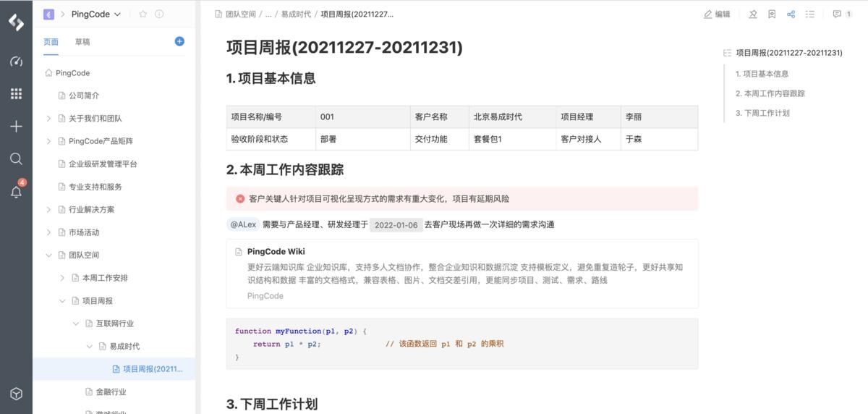Click the bookmark favorite icon in page toolbar
The image size is (868, 414).
coord(772,14)
